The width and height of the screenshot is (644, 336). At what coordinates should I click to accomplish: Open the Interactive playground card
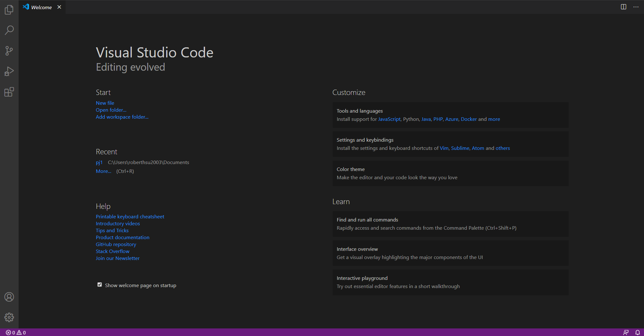pos(450,282)
